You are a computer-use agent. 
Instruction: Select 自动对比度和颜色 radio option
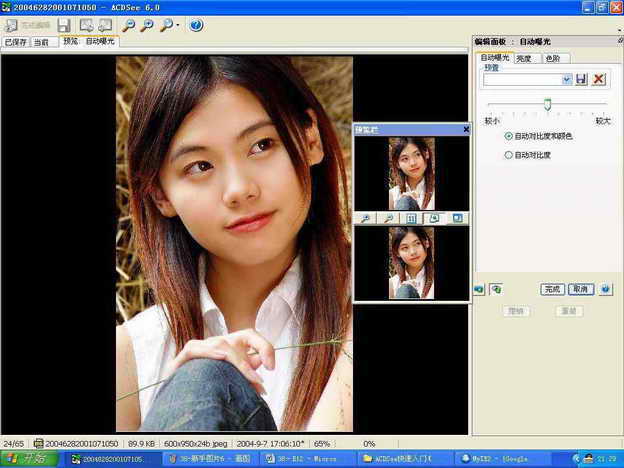pyautogui.click(x=509, y=136)
